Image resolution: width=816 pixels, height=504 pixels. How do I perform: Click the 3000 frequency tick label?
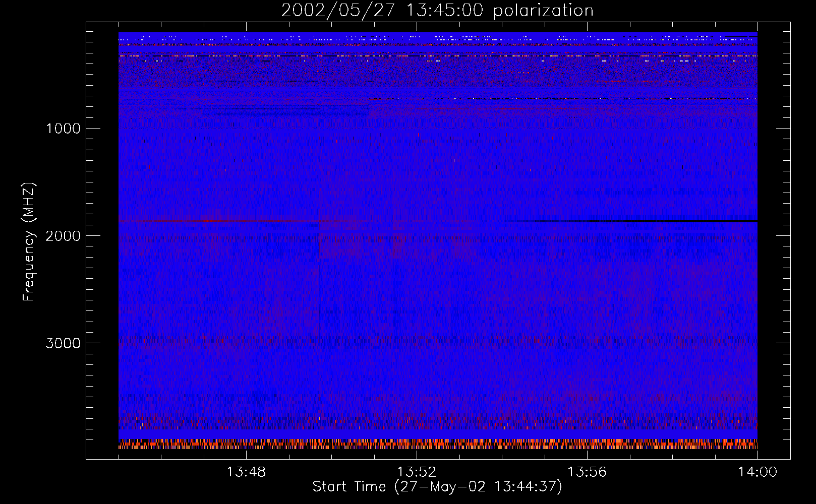pos(64,343)
